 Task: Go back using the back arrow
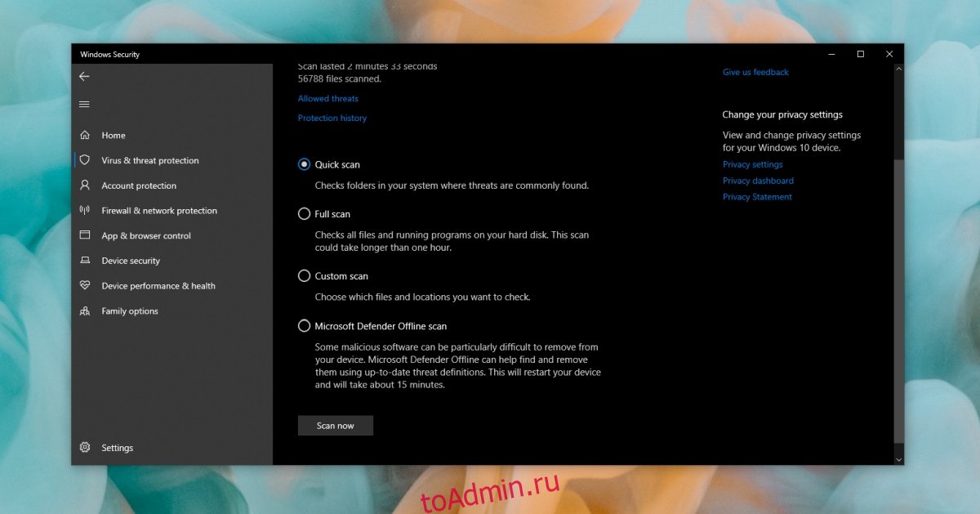(84, 76)
